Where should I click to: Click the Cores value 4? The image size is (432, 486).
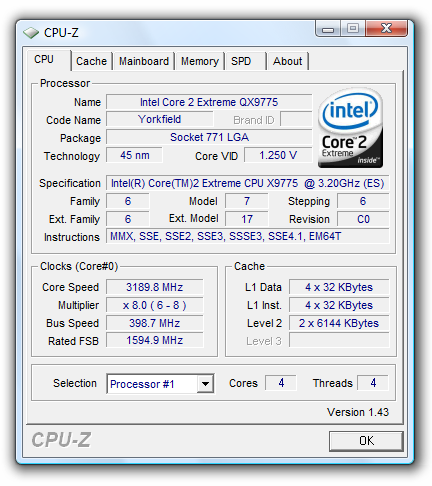(281, 383)
